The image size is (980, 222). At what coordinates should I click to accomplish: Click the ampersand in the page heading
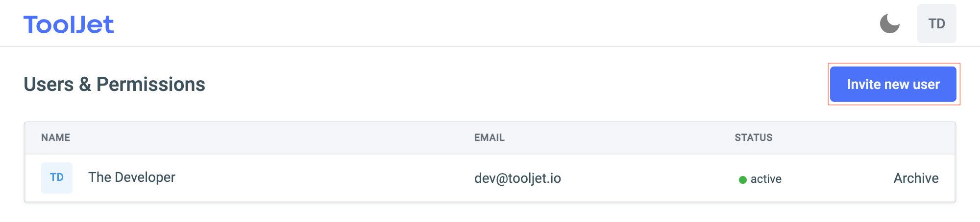[85, 85]
